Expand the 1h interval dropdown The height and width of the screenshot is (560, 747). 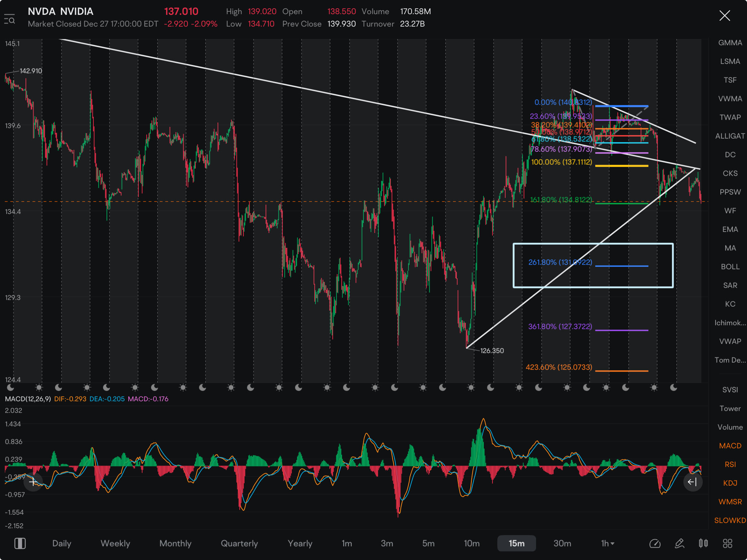coord(608,543)
